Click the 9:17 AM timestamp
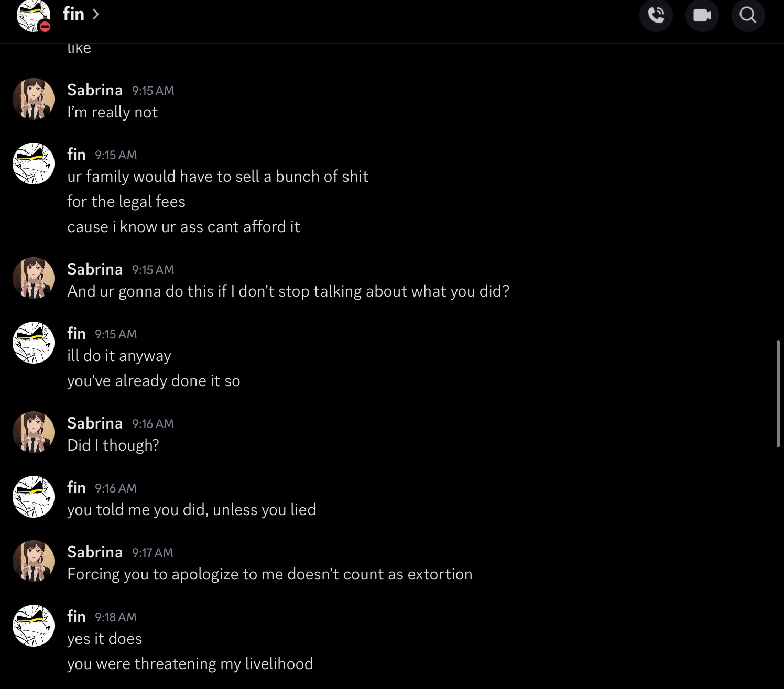The height and width of the screenshot is (689, 784). click(153, 553)
